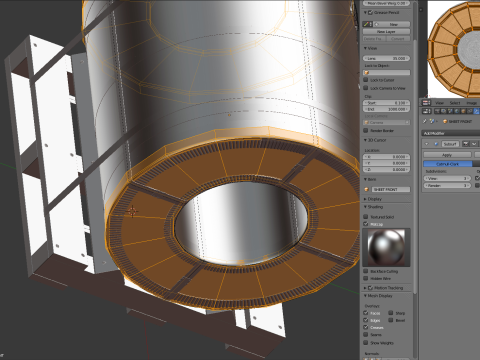The width and height of the screenshot is (480, 360).
Task: Click the Lens value field
Action: click(x=386, y=58)
